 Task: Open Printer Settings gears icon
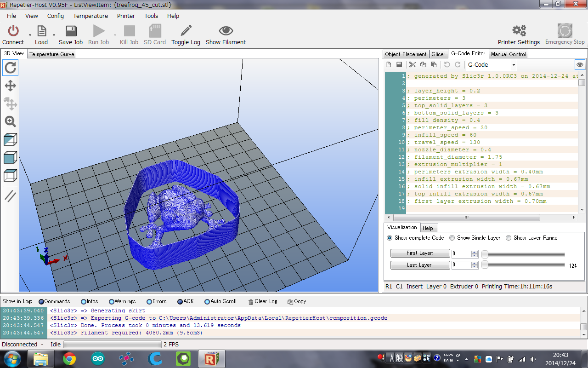519,31
